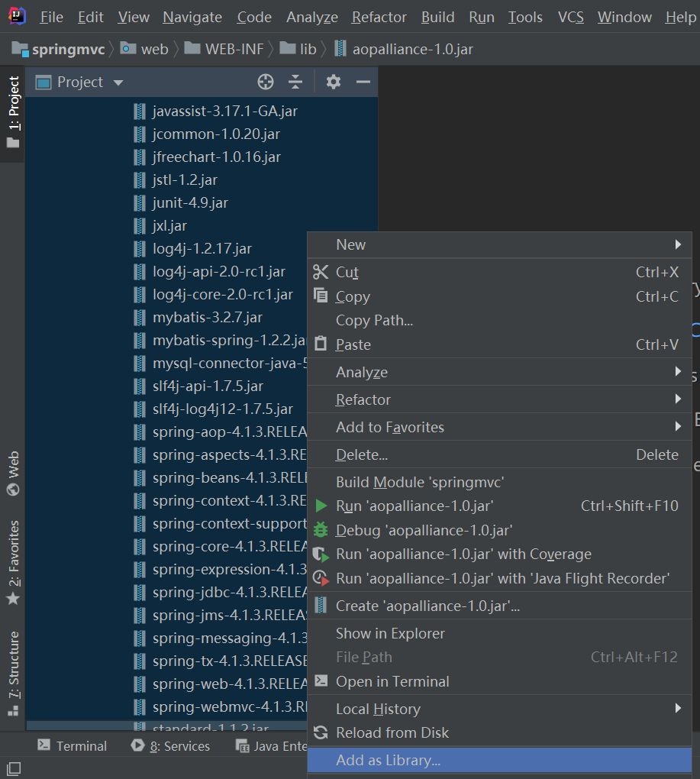Click the locate-in-project target icon
700x779 pixels.
tap(266, 82)
